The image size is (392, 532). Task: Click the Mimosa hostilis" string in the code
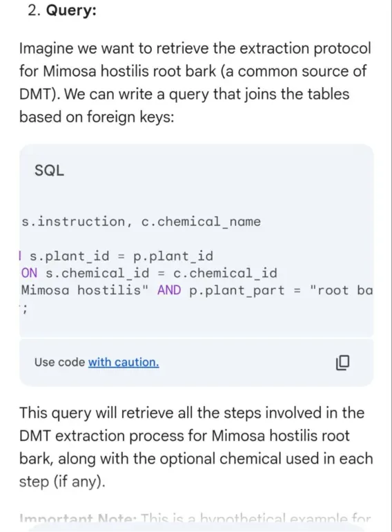[85, 290]
